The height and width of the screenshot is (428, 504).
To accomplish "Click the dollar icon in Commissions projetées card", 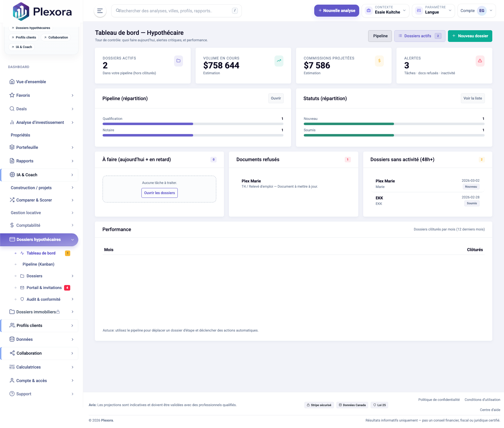I will coord(379,61).
